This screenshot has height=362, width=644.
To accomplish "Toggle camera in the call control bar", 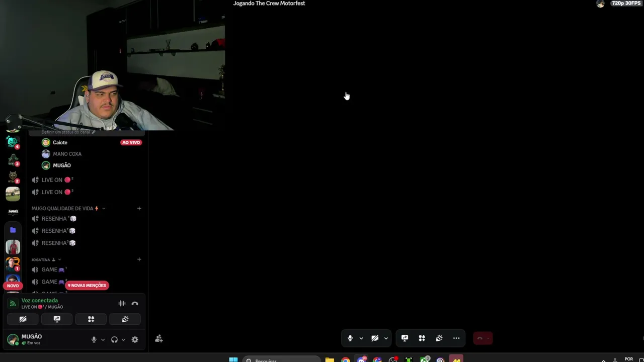I will pos(375,338).
